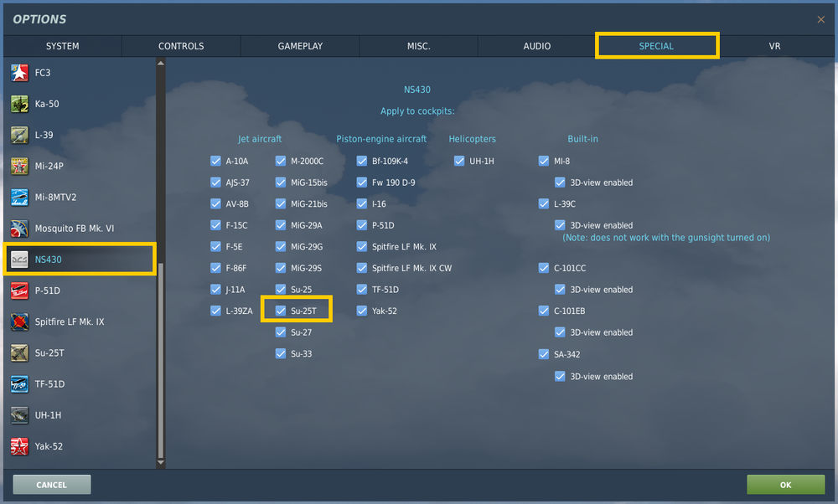Uncheck the P-51D cockpit checkbox
The height and width of the screenshot is (504, 838).
point(362,224)
